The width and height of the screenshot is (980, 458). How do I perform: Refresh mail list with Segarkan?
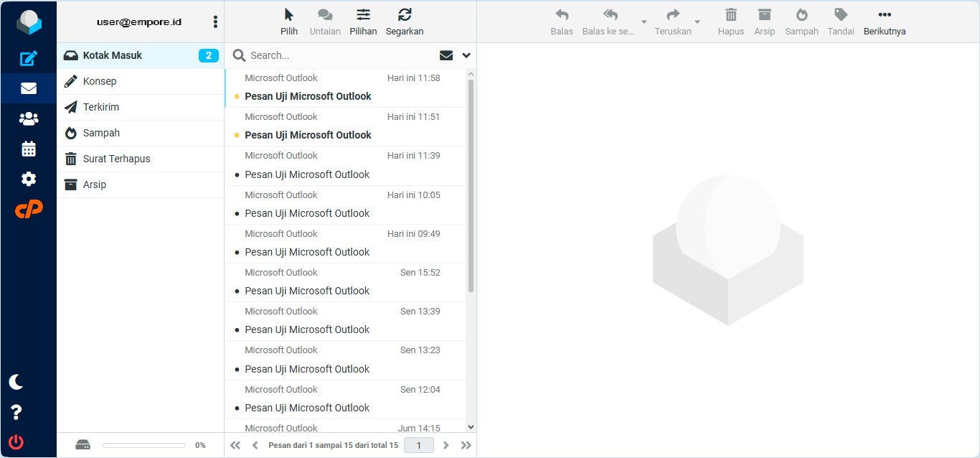point(405,22)
